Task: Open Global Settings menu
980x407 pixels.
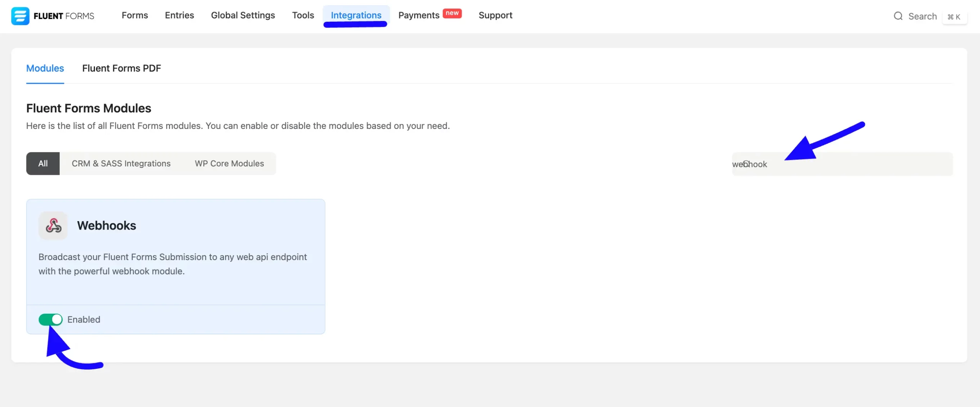Action: pos(243,15)
